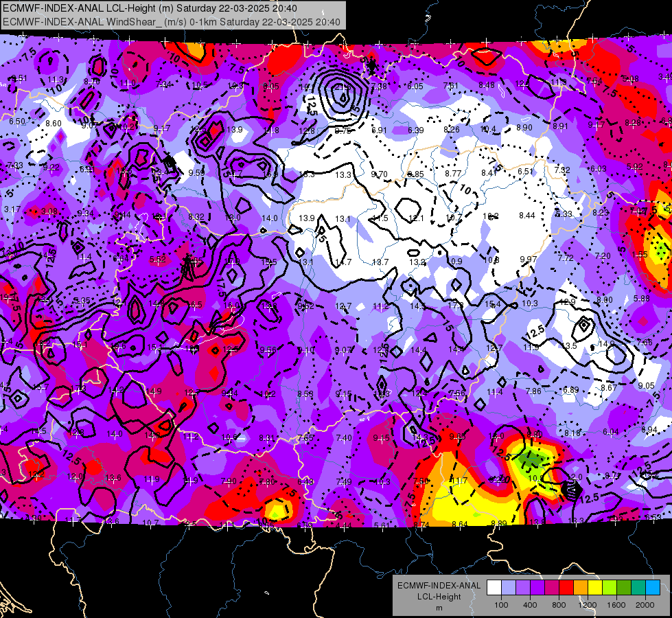Image resolution: width=672 pixels, height=618 pixels.
Task: Click the map value 3.17
Action: [x=12, y=209]
